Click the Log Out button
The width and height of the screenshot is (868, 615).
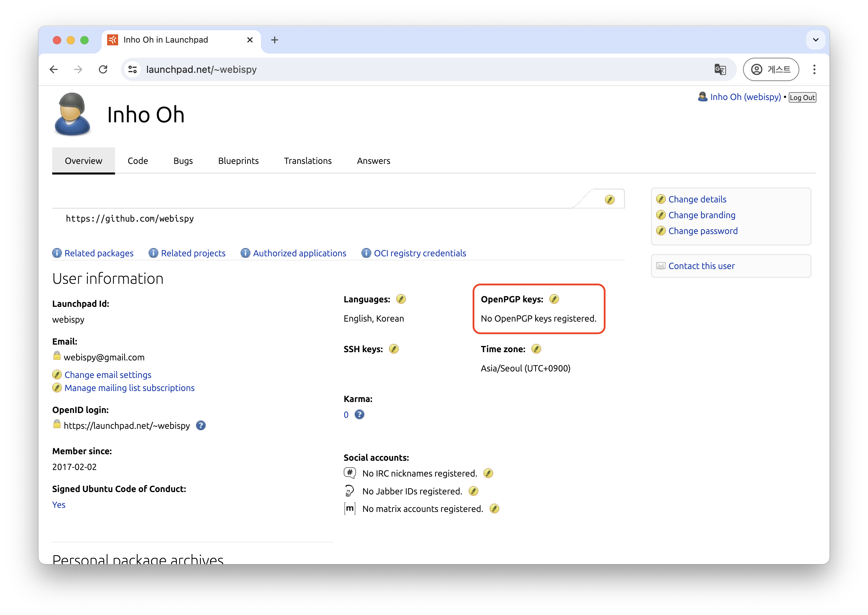(x=802, y=97)
